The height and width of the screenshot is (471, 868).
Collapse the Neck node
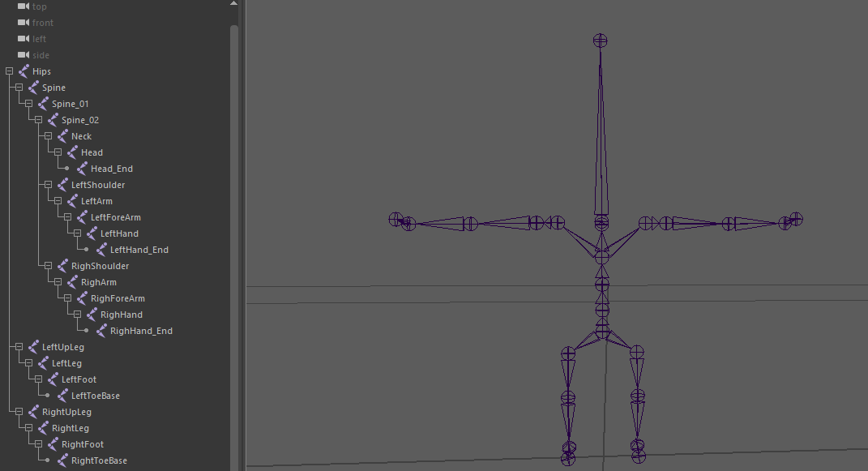point(48,136)
